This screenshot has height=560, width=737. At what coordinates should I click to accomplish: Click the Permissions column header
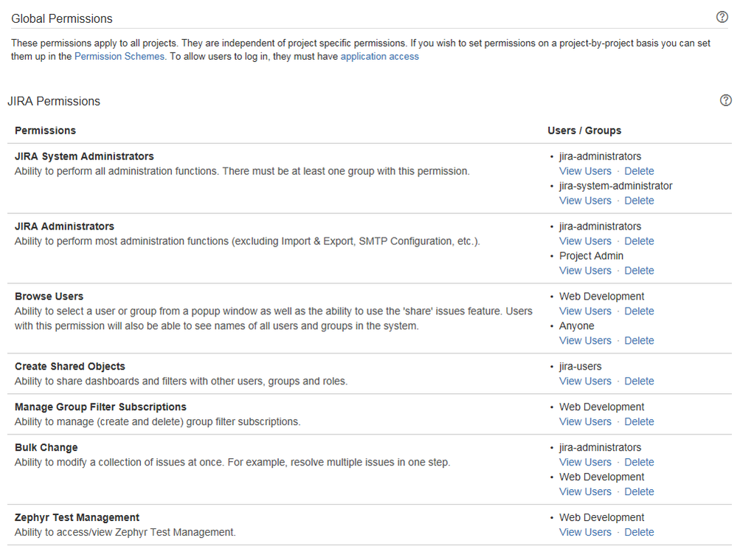tap(45, 131)
